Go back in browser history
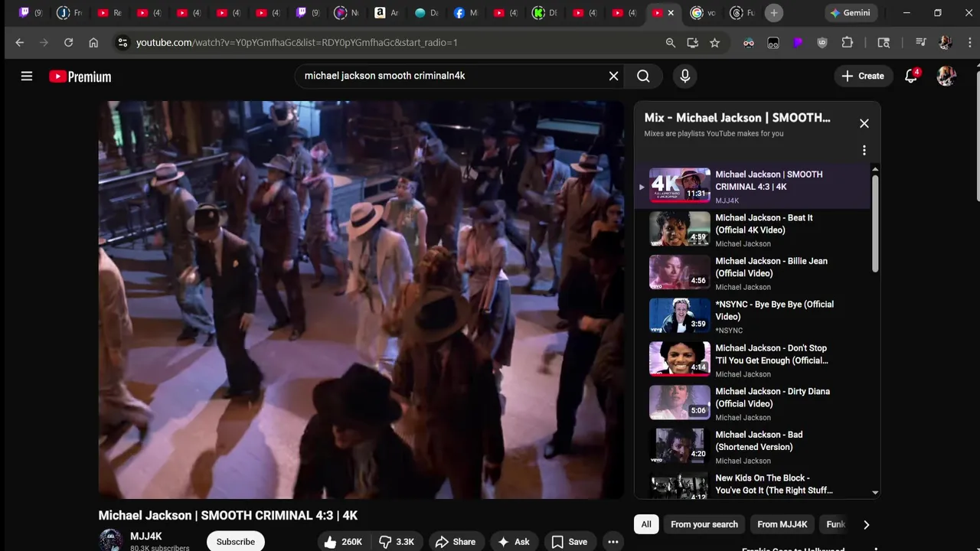 (20, 43)
